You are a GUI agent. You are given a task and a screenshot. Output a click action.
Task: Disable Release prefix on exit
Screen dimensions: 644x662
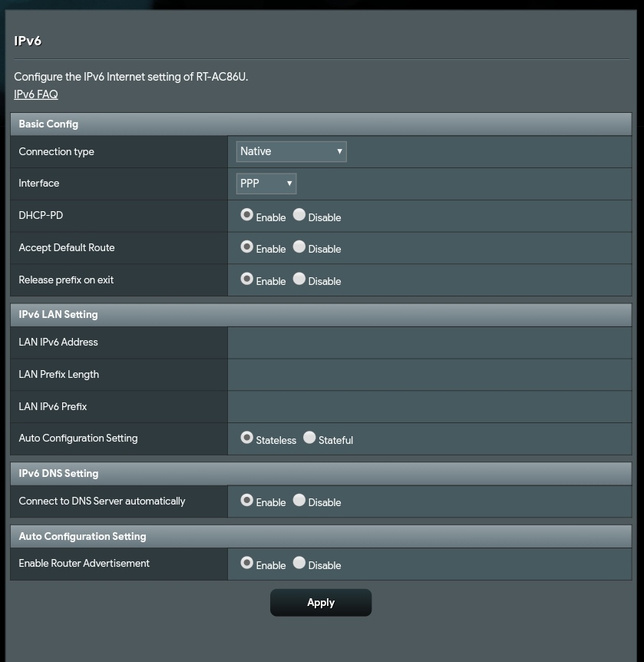coord(299,280)
